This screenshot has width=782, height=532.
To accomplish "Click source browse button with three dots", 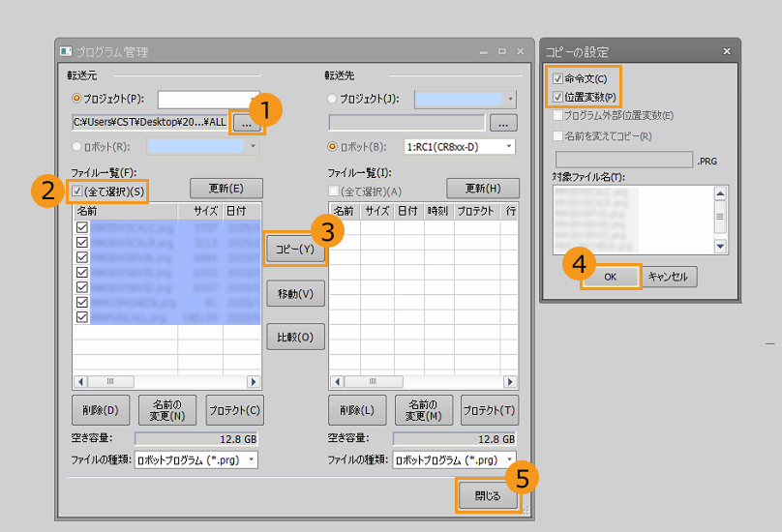I will [x=246, y=123].
